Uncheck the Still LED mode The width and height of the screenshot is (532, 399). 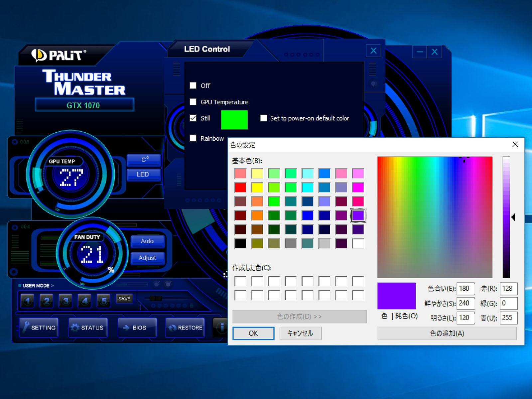click(193, 118)
